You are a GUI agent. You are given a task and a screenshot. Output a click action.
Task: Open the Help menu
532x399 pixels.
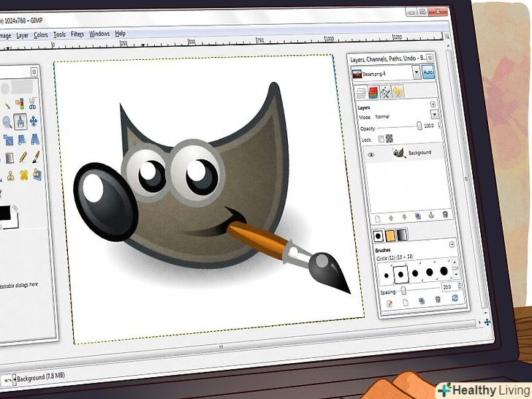(x=121, y=34)
